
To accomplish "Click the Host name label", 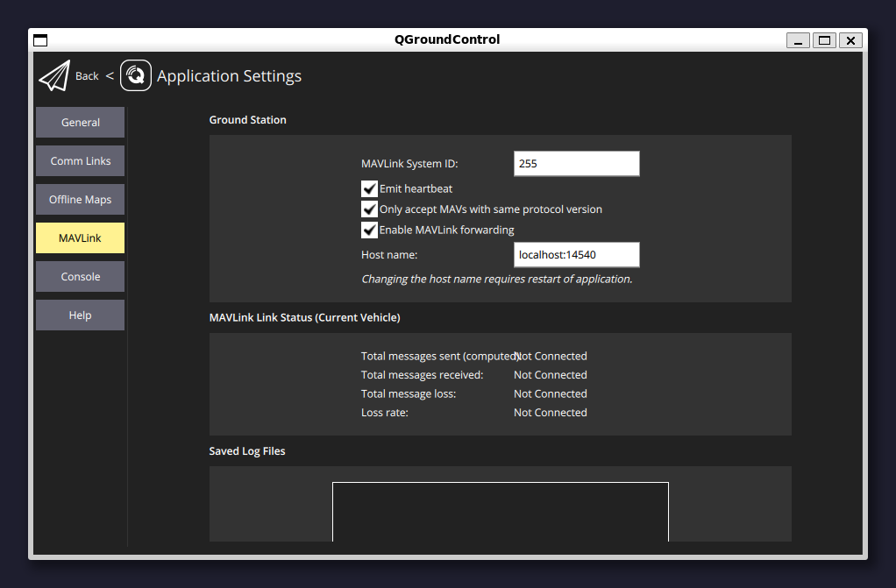I will [389, 255].
